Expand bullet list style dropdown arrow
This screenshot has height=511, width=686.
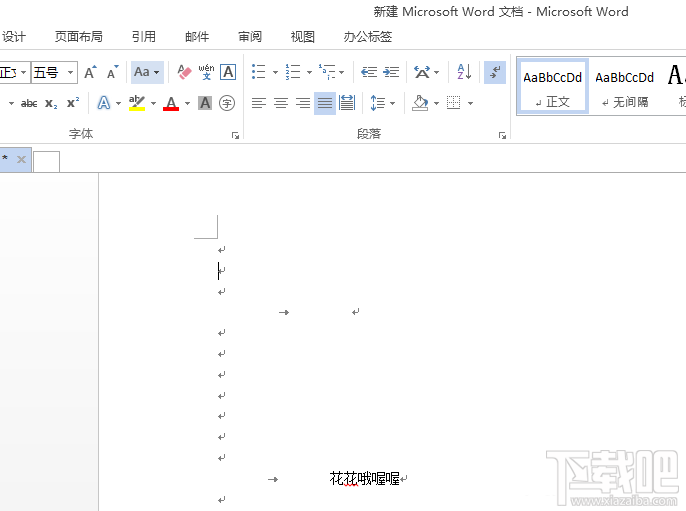click(275, 73)
